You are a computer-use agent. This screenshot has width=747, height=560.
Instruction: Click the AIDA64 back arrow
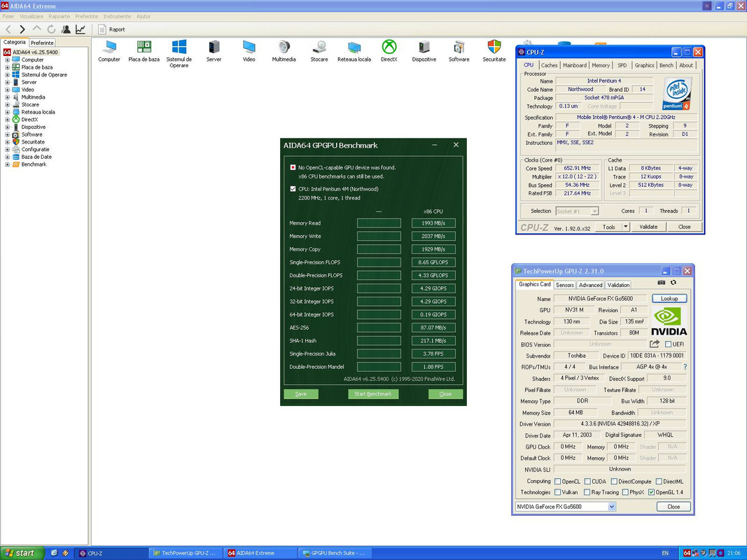tap(8, 29)
